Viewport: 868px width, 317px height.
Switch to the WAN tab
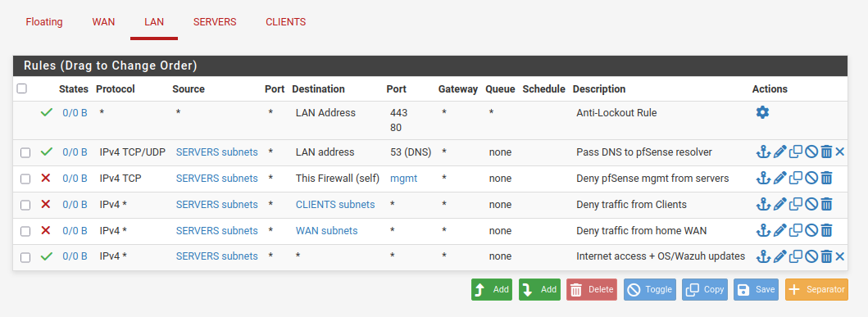point(103,22)
